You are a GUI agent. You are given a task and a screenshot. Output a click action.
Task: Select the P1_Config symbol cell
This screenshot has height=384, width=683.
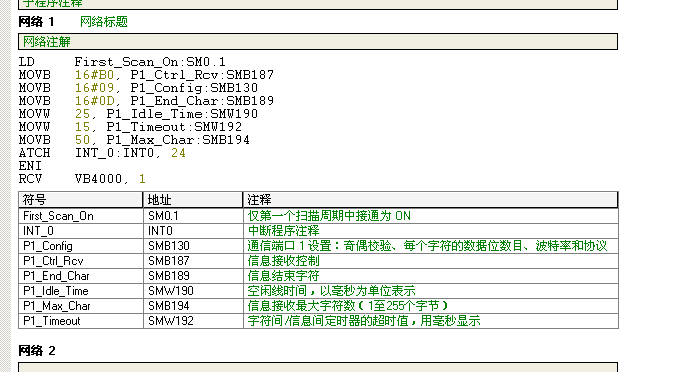[x=81, y=246]
